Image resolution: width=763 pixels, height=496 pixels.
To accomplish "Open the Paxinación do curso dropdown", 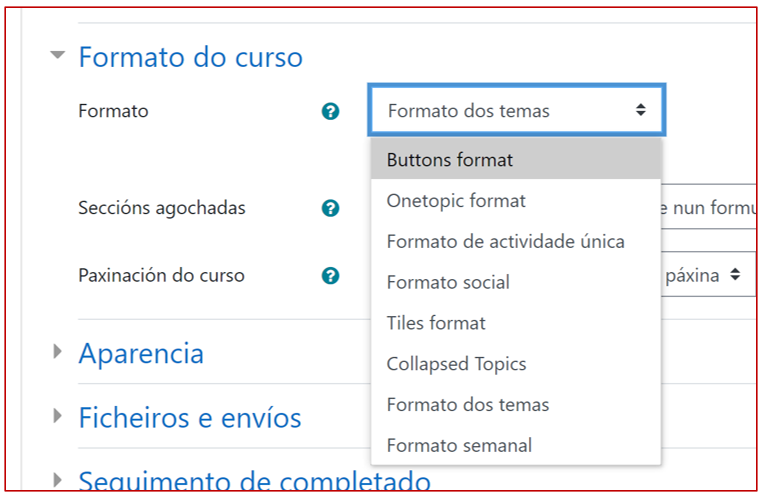I will click(707, 275).
